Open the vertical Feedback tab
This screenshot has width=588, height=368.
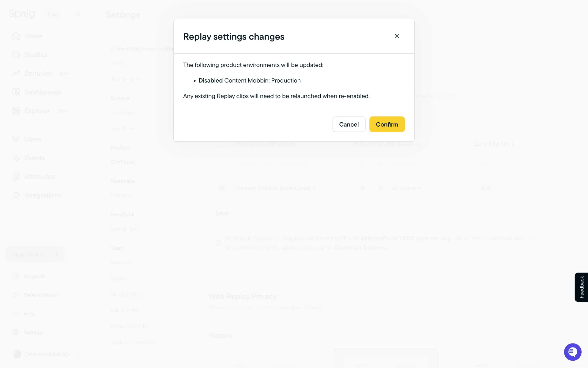(x=581, y=287)
